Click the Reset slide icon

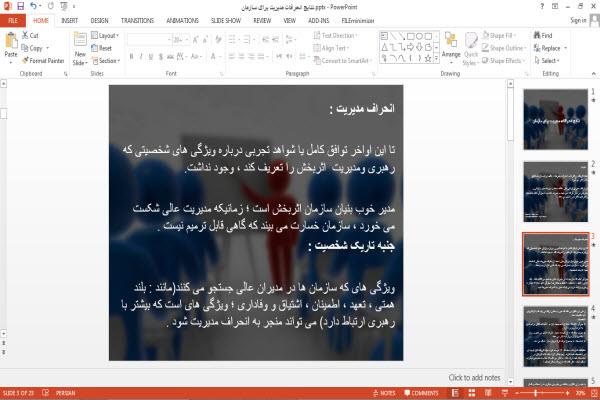pyautogui.click(x=95, y=48)
